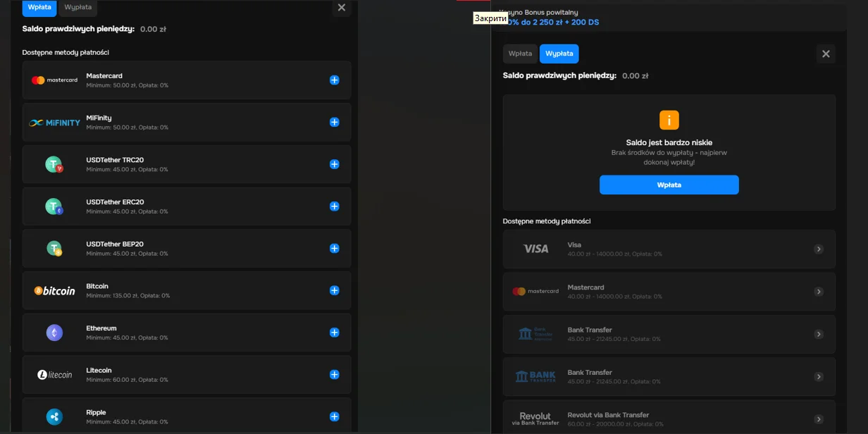Switch to Wypłata tab in left panel
868x434 pixels.
77,7
